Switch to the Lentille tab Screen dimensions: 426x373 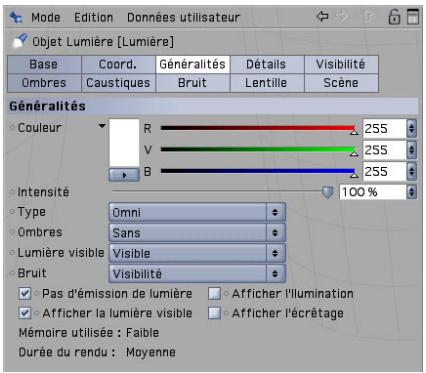[267, 83]
